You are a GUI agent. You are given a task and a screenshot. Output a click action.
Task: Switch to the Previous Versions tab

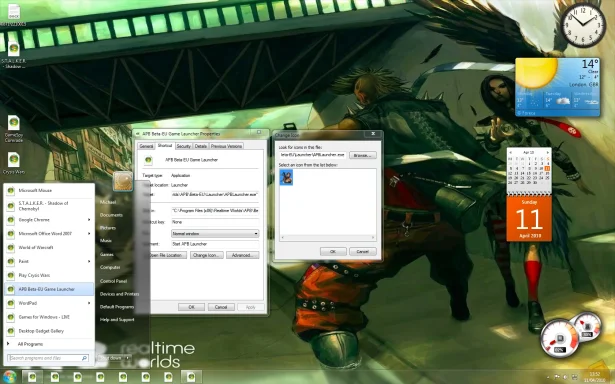226,146
